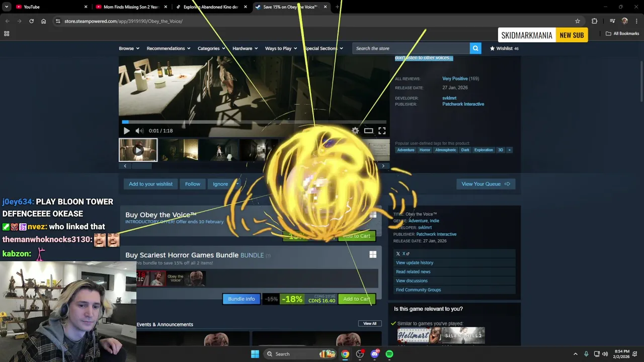
Task: Open the Browse dropdown menu
Action: (129, 48)
